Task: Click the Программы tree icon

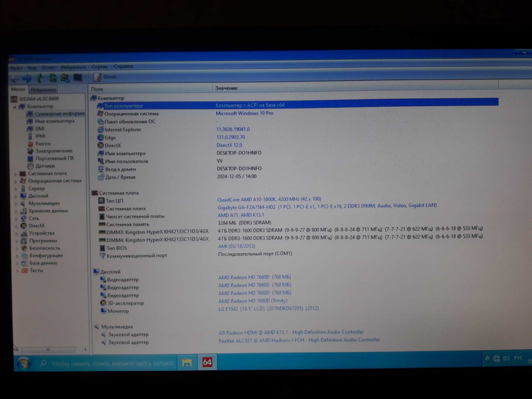Action: pos(24,241)
